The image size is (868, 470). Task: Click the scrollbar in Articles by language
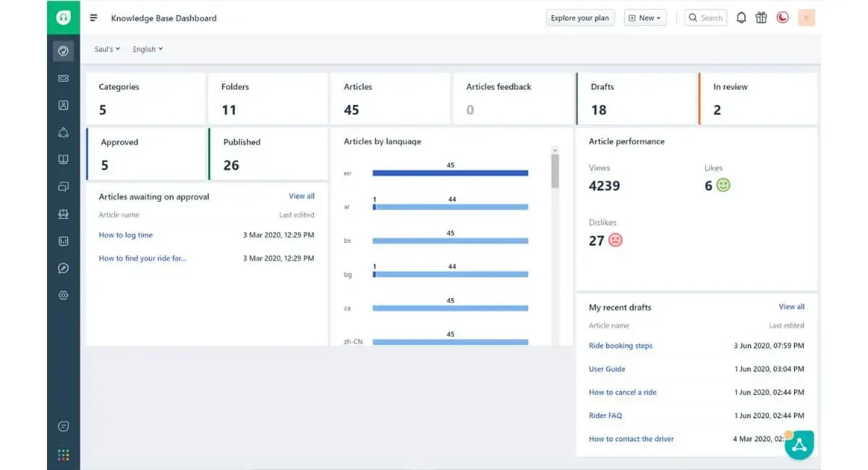coord(555,171)
